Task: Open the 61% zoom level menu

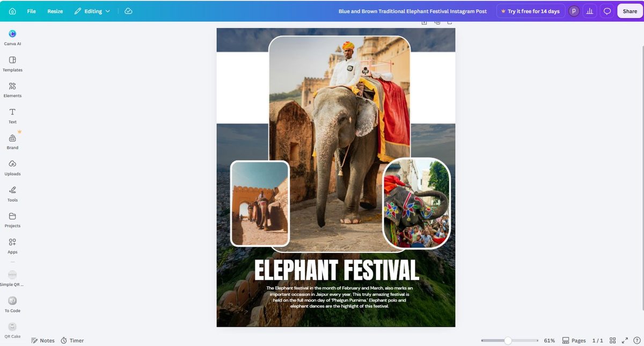Action: pos(550,341)
